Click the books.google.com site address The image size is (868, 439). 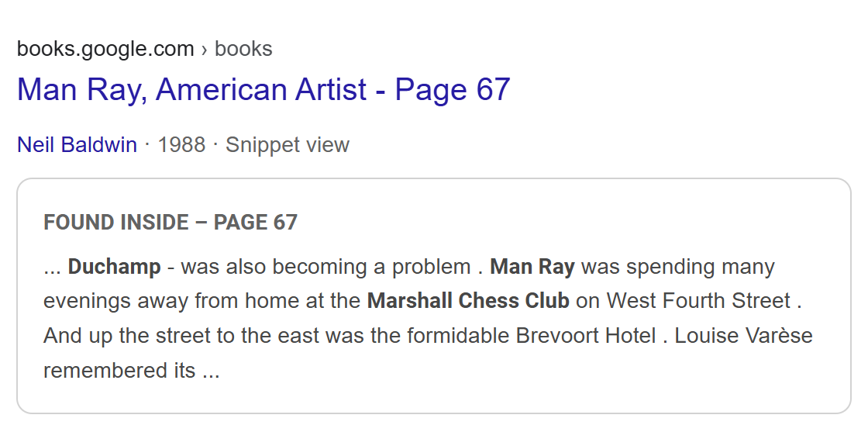tap(105, 49)
